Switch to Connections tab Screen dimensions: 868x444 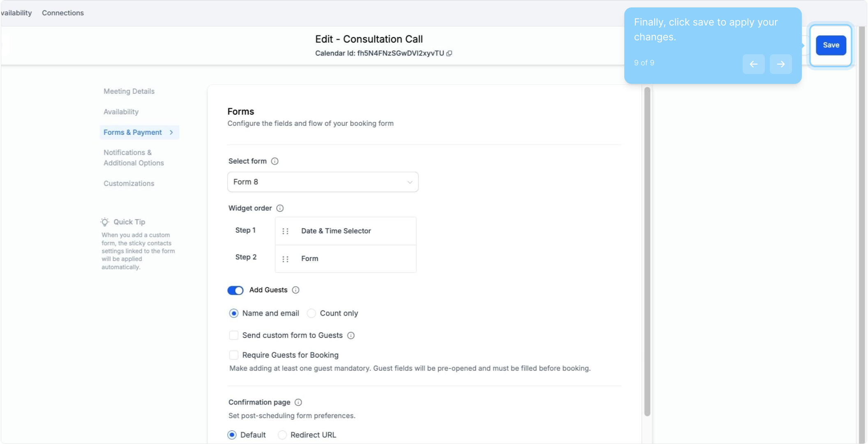coord(63,13)
